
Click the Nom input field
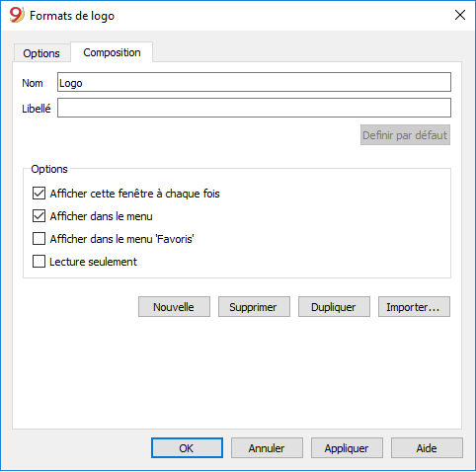(x=254, y=82)
